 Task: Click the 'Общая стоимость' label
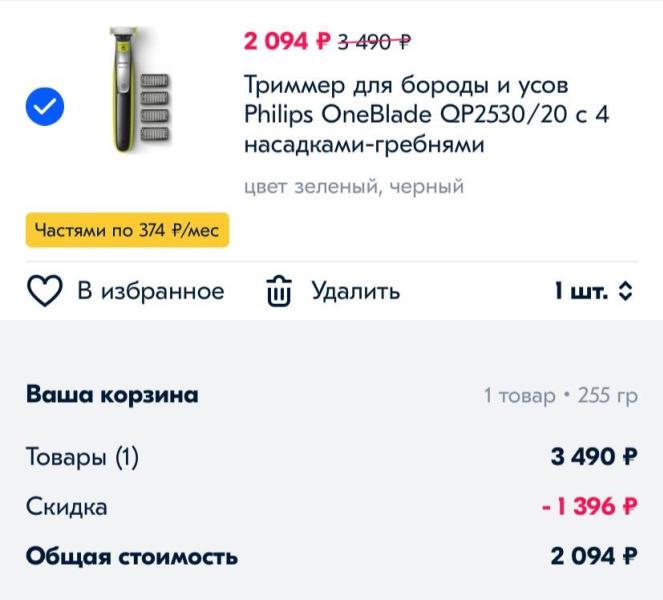pyautogui.click(x=132, y=556)
